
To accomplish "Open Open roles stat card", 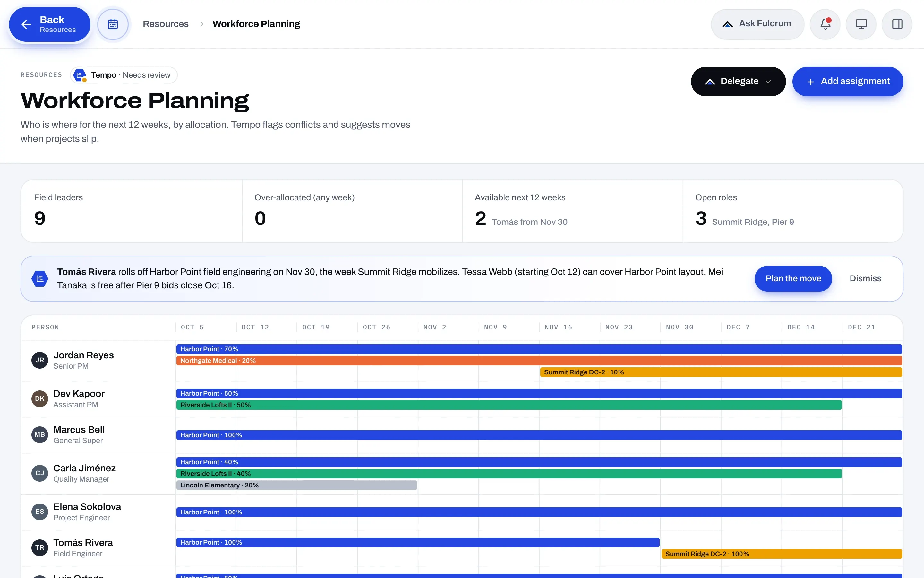I will point(793,211).
